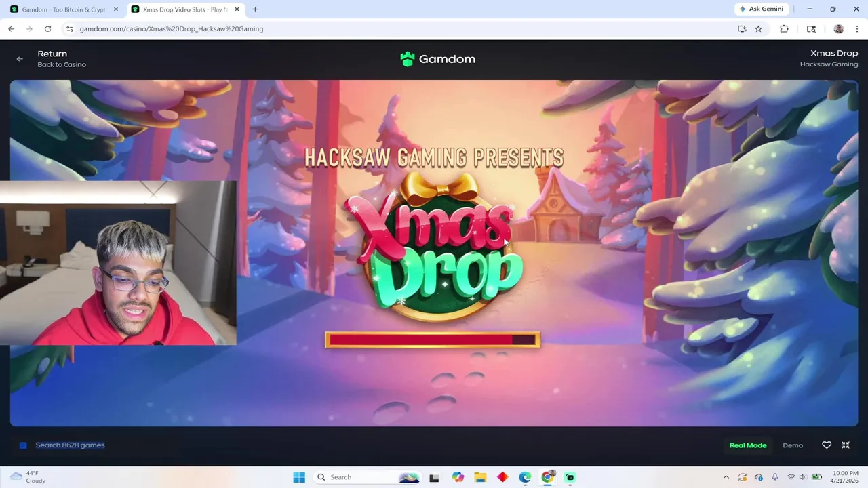The height and width of the screenshot is (488, 868).
Task: Go back with browser back arrow
Action: (11, 28)
